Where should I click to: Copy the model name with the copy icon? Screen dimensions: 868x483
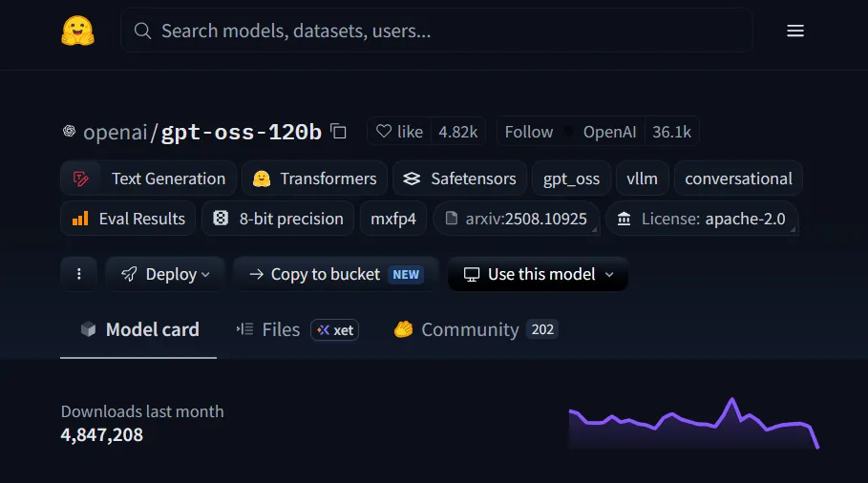(338, 132)
